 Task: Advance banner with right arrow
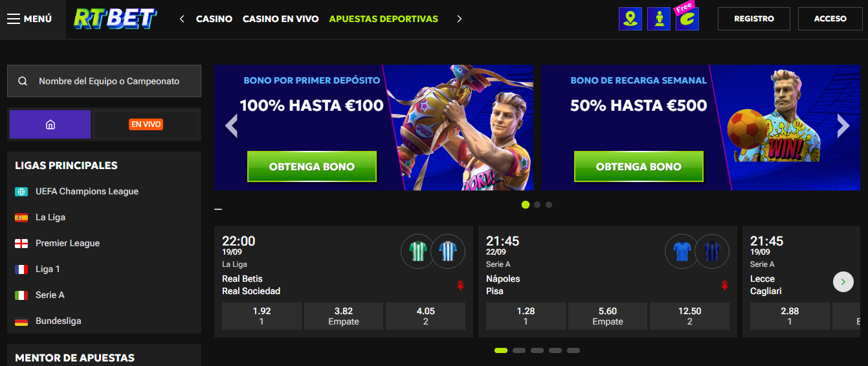coord(843,126)
